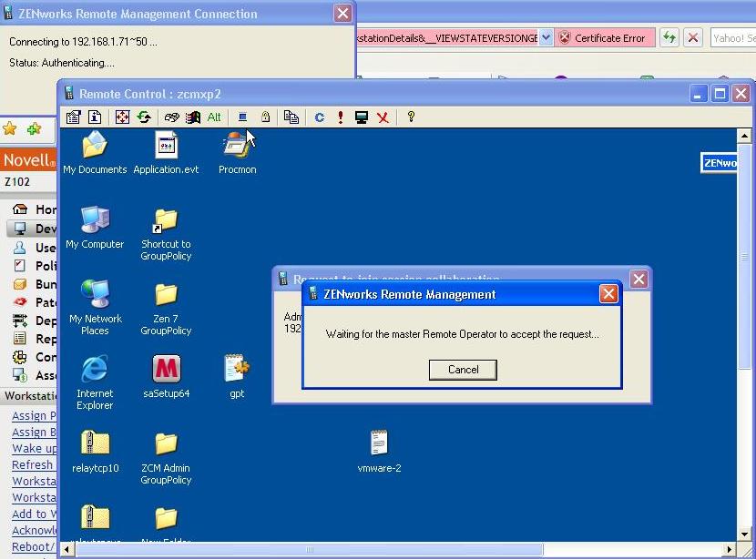The width and height of the screenshot is (756, 560).
Task: Click the Reboot task link in sidebar
Action: click(x=35, y=547)
